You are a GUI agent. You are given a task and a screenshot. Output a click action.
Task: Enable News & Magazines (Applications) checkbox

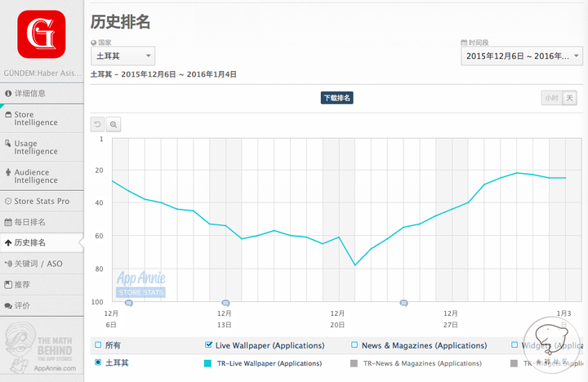click(x=354, y=345)
